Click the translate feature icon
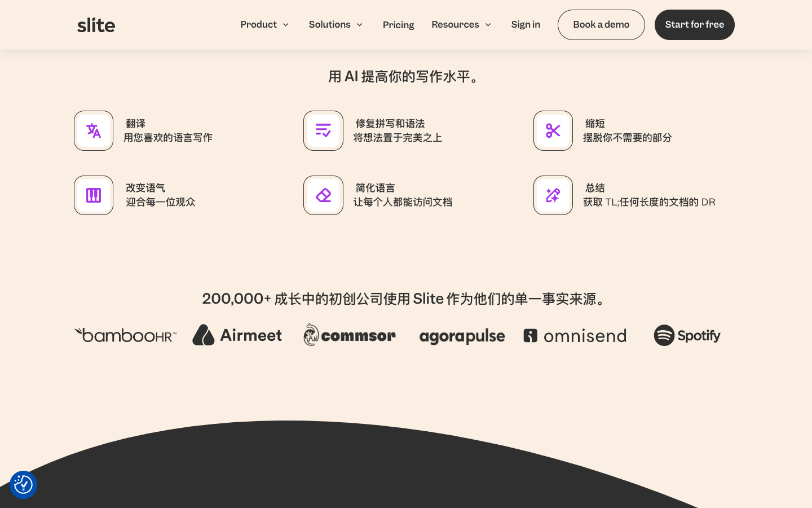Screen dimensions: 812x508 click(94, 131)
